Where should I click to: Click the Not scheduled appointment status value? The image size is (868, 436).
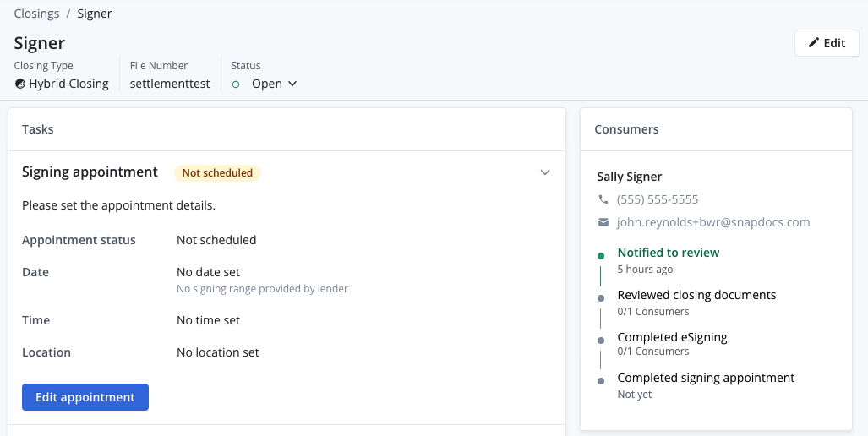click(216, 240)
